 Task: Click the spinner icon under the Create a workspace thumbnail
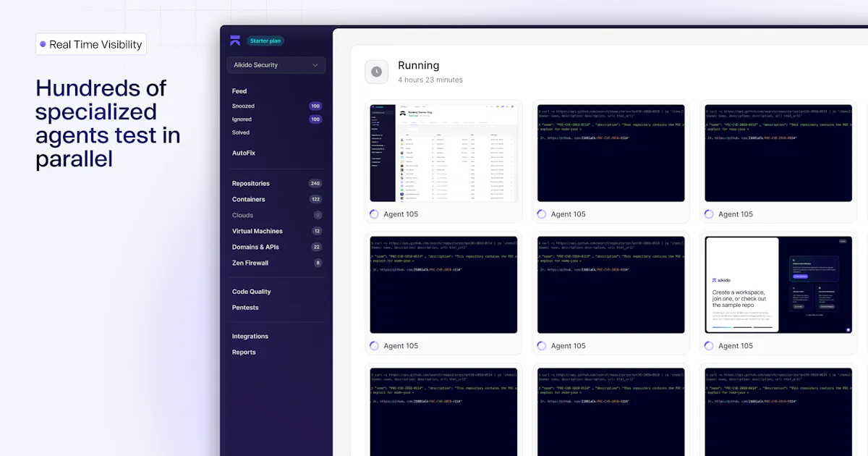709,346
